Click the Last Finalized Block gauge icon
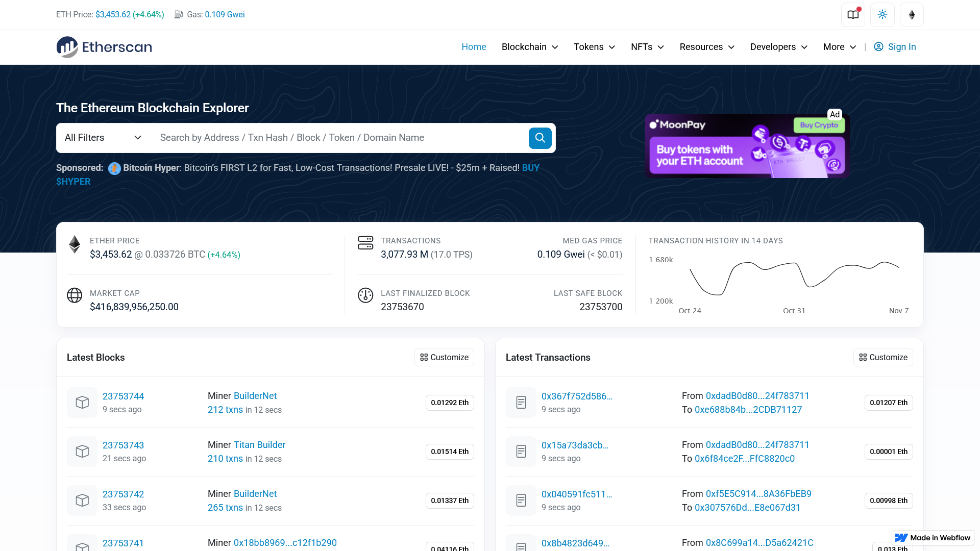 pos(365,295)
